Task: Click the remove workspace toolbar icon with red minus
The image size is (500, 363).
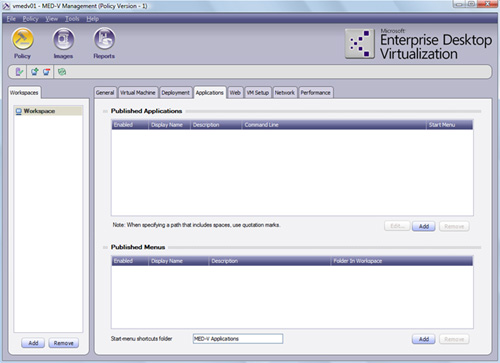Action: [x=47, y=72]
